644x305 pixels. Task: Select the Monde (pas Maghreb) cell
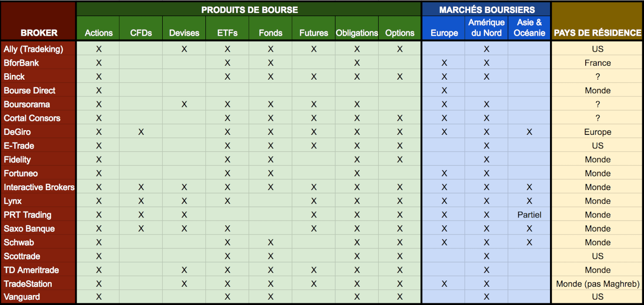597,284
